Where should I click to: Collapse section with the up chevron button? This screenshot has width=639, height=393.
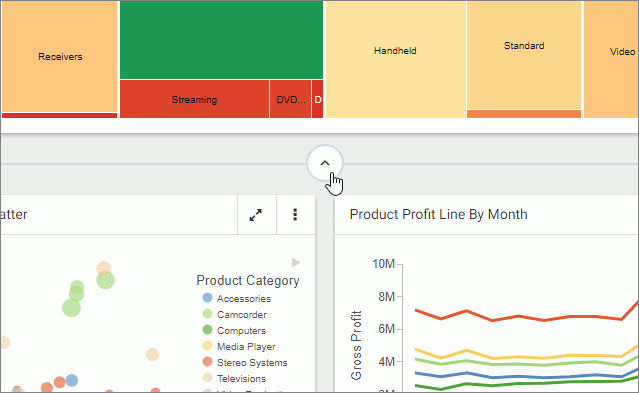point(325,163)
